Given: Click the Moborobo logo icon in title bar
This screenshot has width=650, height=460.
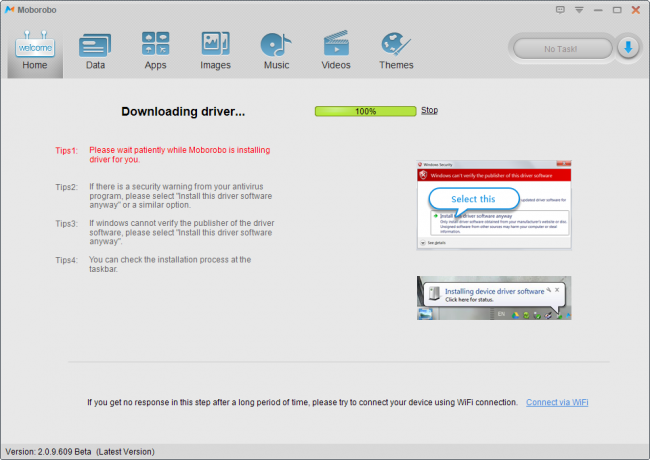Looking at the screenshot, I should (9, 10).
